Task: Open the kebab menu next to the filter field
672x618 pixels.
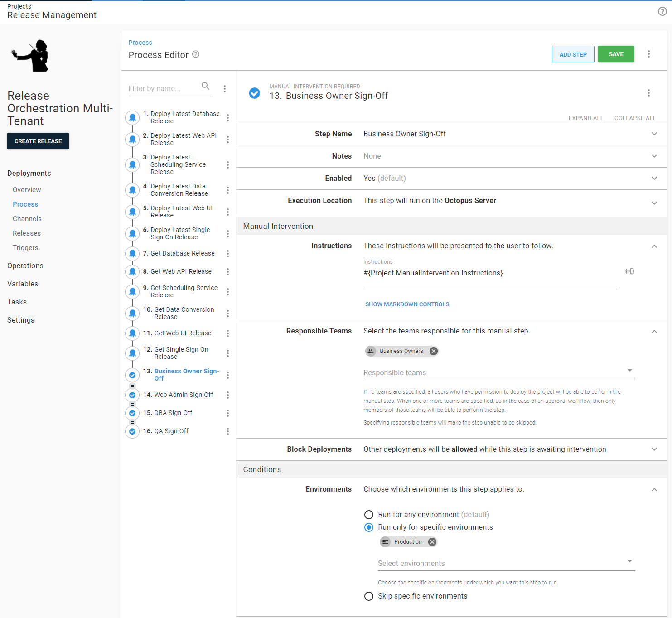Action: click(225, 89)
